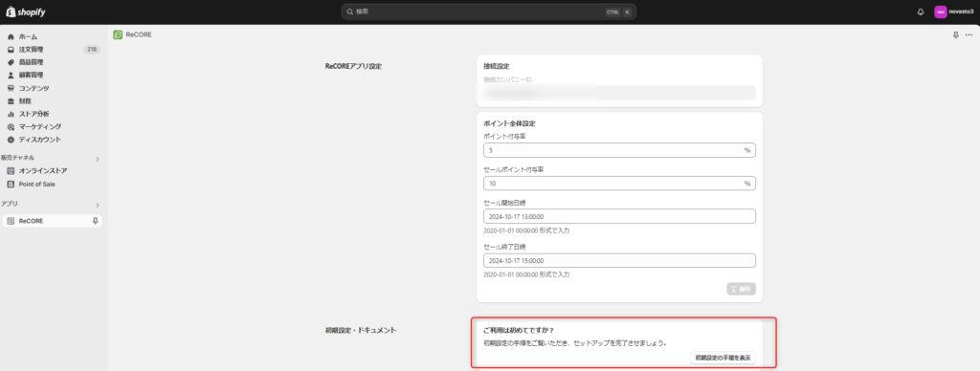Click the ストア分析 bar chart icon
980x371 pixels.
pyautogui.click(x=11, y=114)
